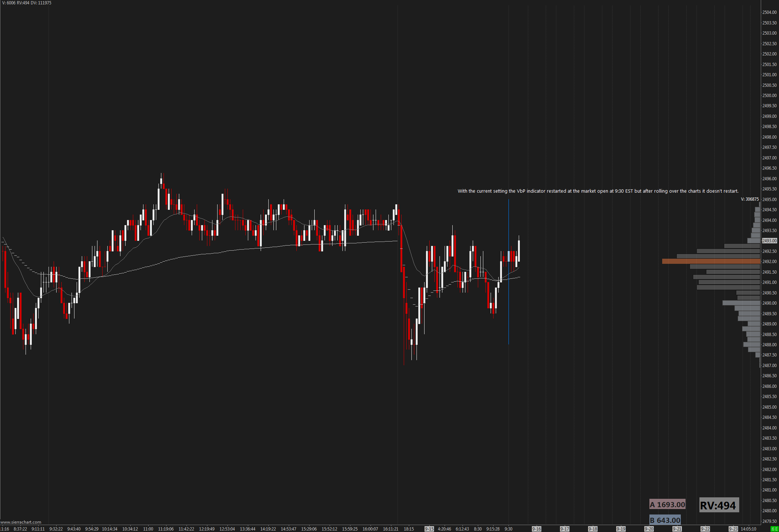Click the orange point-of-control bar at 2492.00
779x532 pixels.
tap(711, 261)
